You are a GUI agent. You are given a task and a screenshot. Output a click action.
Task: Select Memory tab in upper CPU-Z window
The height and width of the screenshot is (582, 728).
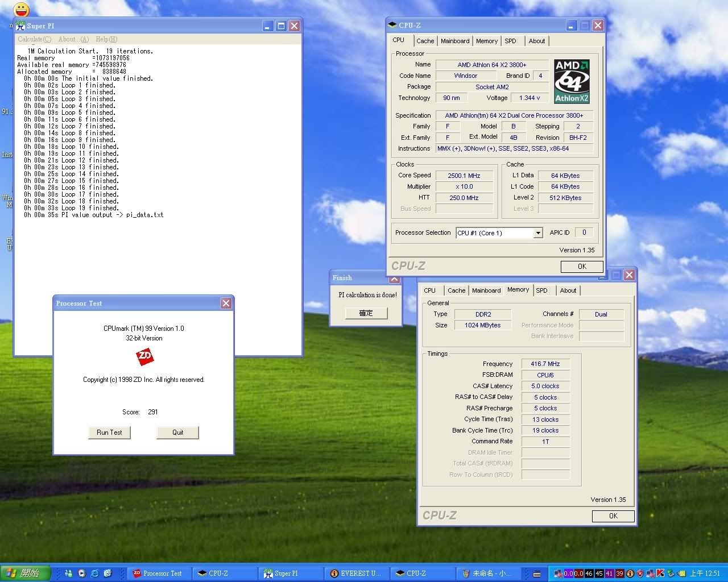pyautogui.click(x=487, y=41)
